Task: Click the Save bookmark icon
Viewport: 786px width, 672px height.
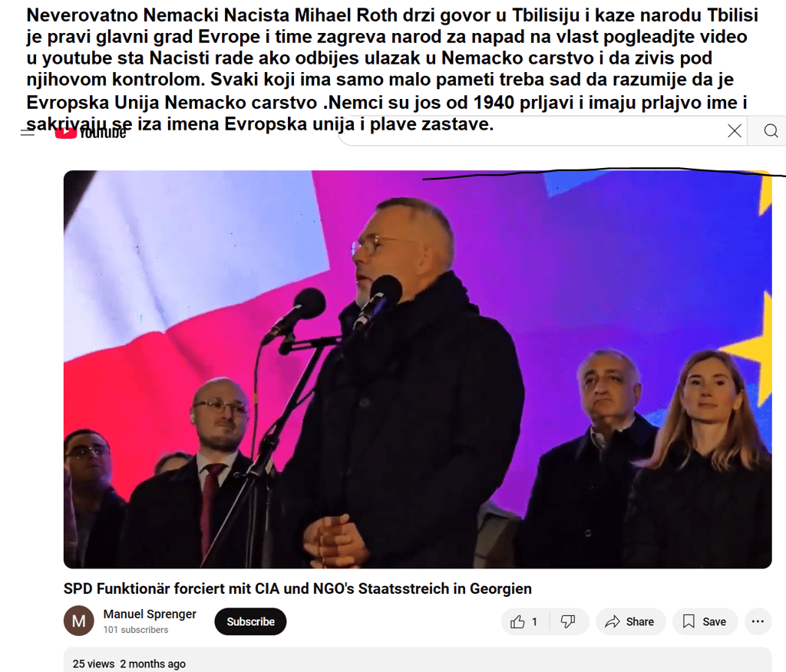Action: point(689,622)
